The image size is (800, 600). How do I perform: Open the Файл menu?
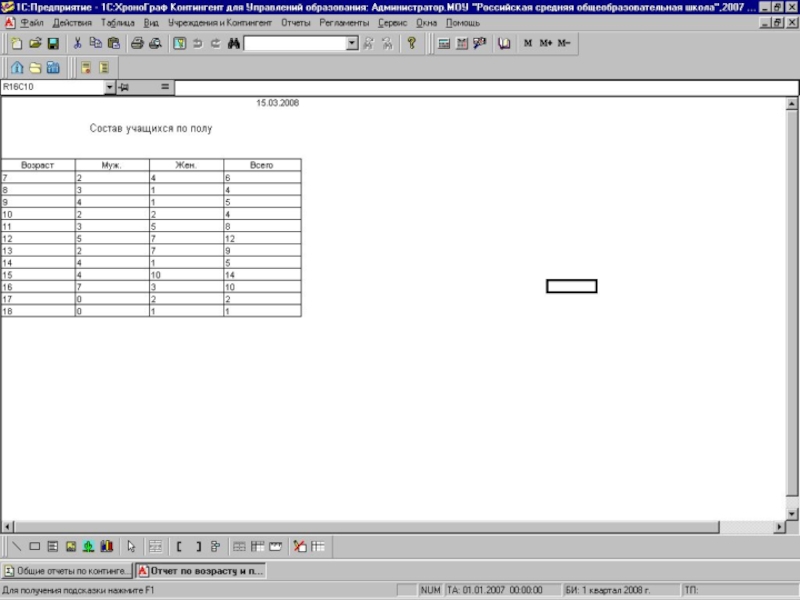coord(32,23)
